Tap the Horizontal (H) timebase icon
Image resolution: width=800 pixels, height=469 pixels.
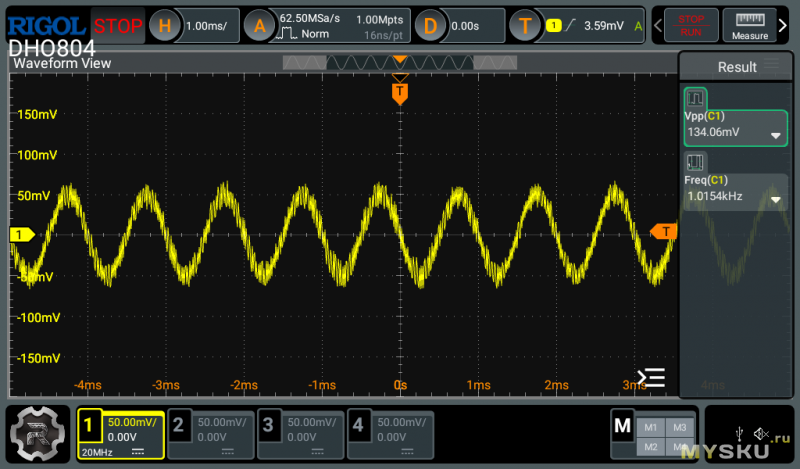(x=165, y=27)
